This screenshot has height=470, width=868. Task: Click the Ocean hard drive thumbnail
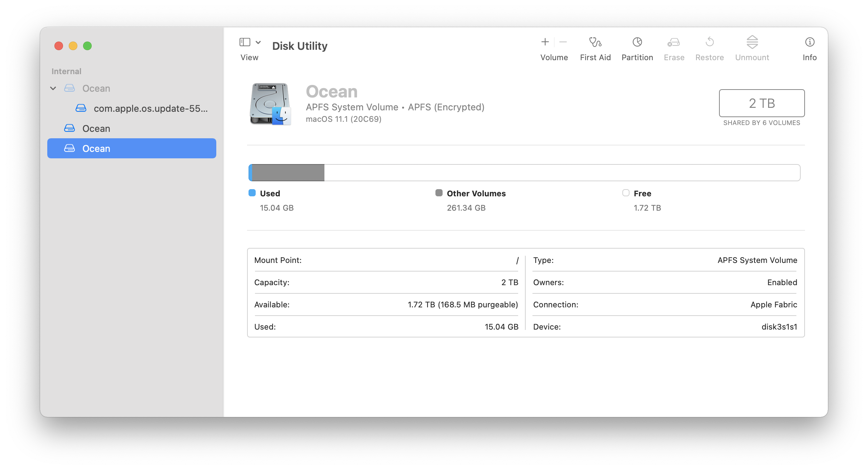270,104
